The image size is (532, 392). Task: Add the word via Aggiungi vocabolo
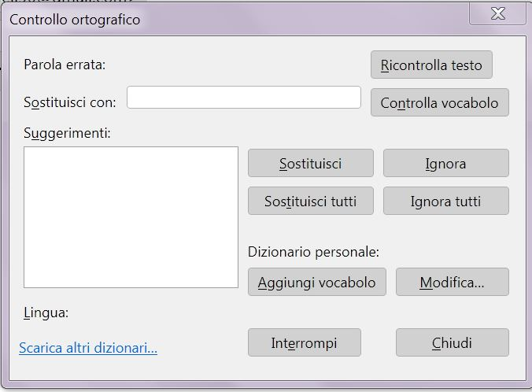[x=316, y=283]
